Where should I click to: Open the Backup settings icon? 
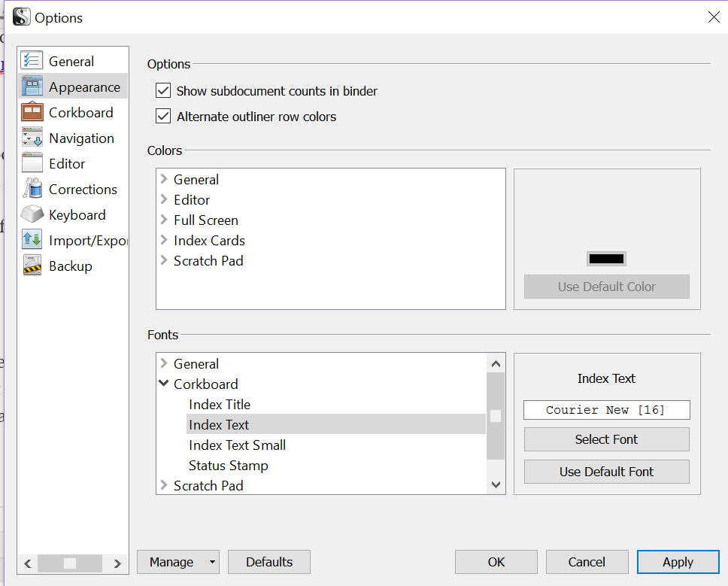click(32, 266)
